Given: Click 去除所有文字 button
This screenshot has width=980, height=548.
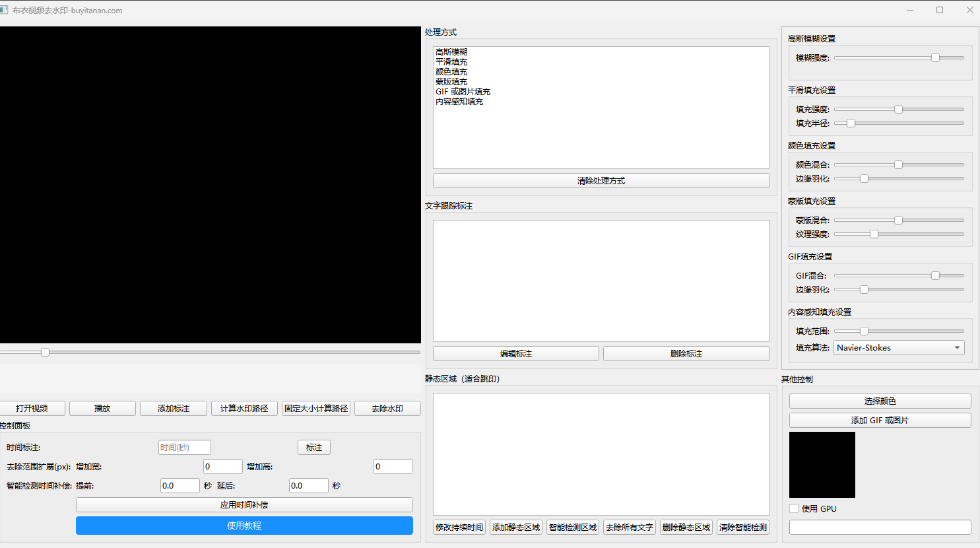Looking at the screenshot, I should 630,528.
